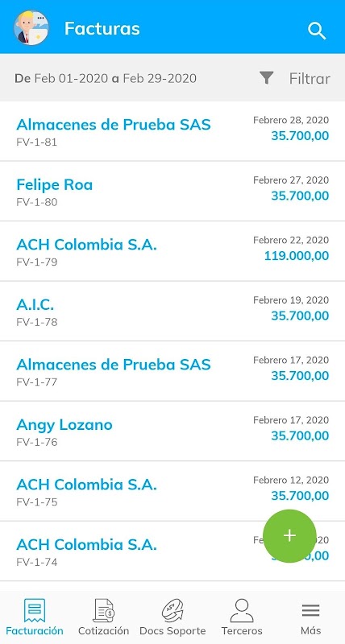Viewport: 345px width, 644px height.
Task: Open the date range Feb 01-2020 to Feb 29-2020
Action: (x=106, y=78)
